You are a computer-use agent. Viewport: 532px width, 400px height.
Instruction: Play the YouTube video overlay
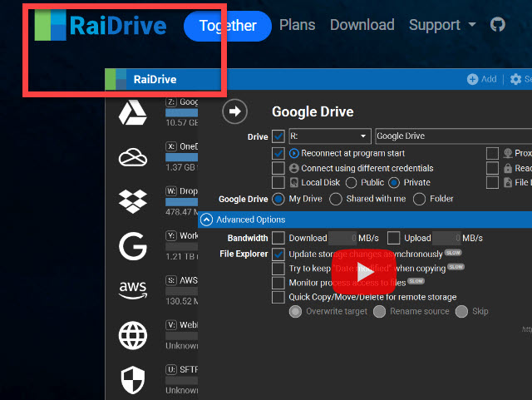pyautogui.click(x=364, y=271)
